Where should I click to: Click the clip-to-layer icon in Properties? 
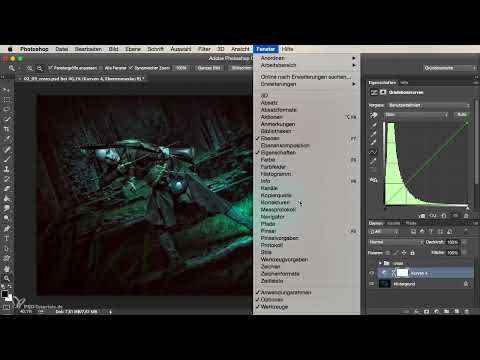[x=422, y=216]
